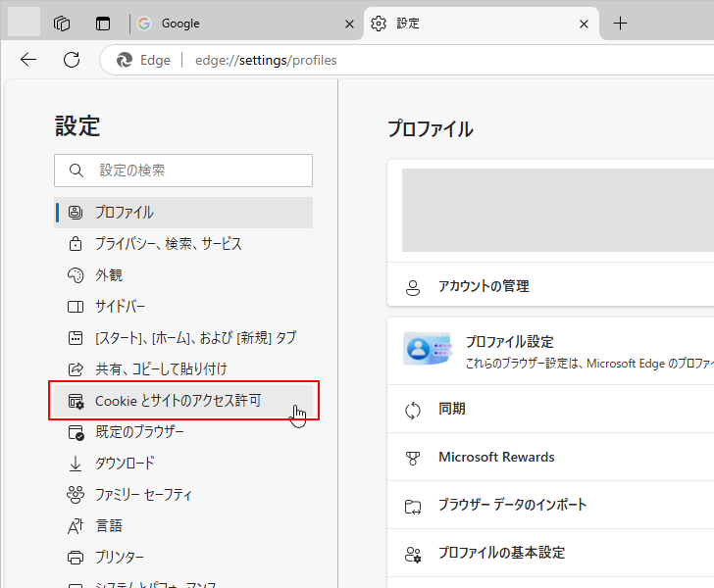Image resolution: width=714 pixels, height=588 pixels.
Task: Open ファミリー セーフティ settings
Action: 183,495
